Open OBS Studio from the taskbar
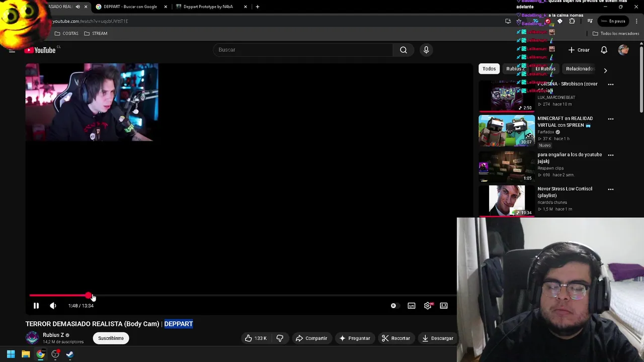The height and width of the screenshot is (362, 644). coord(55,354)
